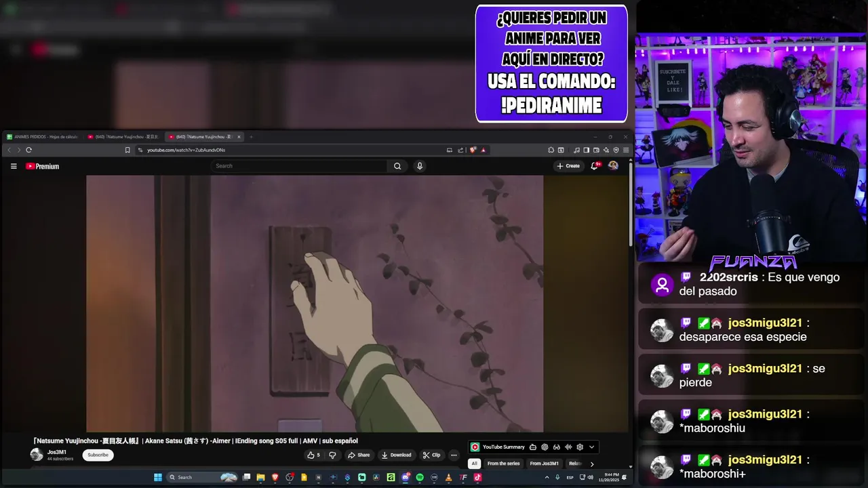Image resolution: width=868 pixels, height=488 pixels.
Task: Share this page via address bar share icon
Action: (x=460, y=150)
